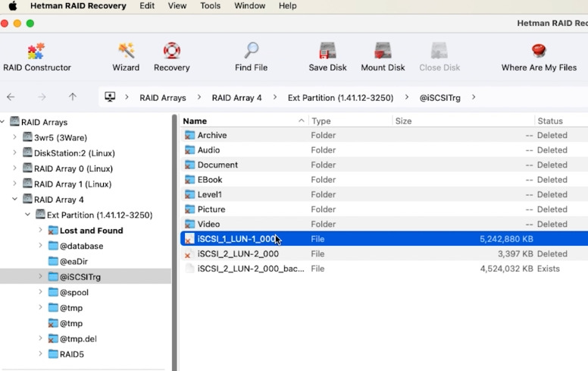Go up one folder level
This screenshot has width=588, height=371.
73,97
